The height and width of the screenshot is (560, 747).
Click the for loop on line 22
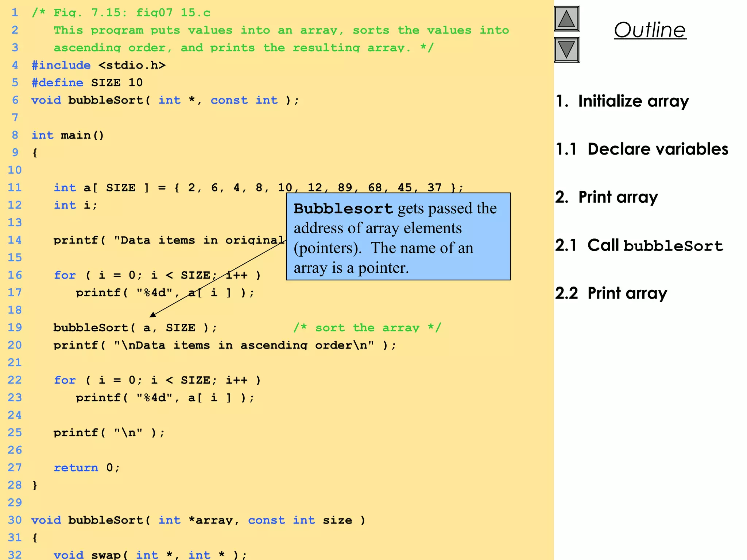158,380
